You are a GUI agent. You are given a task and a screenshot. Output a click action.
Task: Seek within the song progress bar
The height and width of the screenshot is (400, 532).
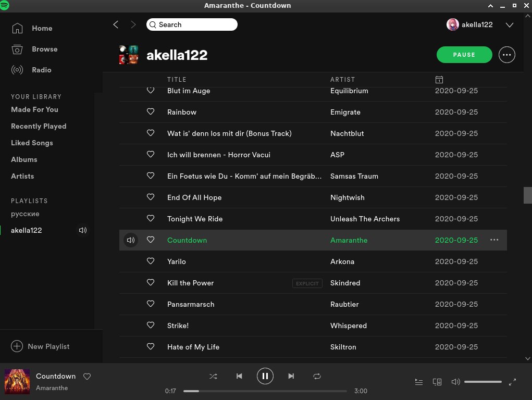tap(265, 391)
